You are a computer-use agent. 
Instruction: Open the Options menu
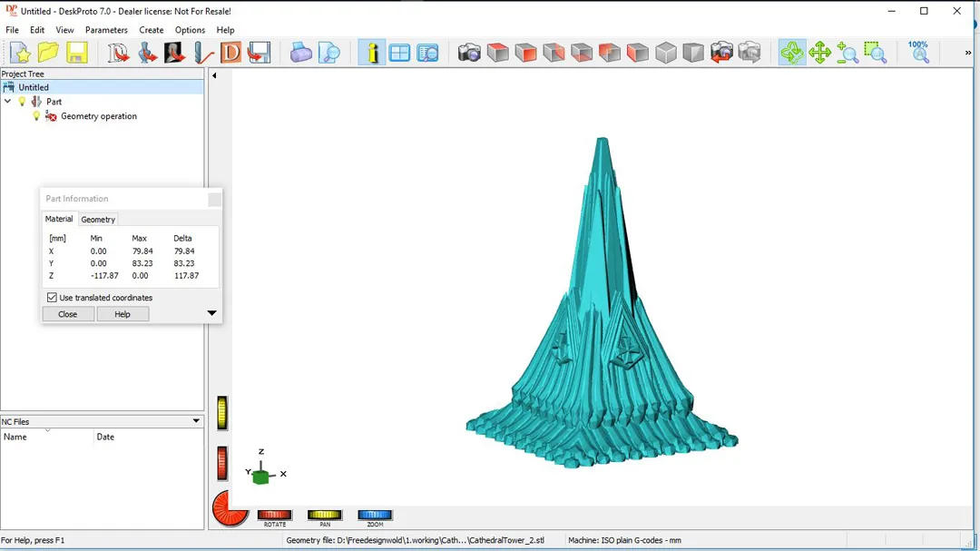coord(190,29)
